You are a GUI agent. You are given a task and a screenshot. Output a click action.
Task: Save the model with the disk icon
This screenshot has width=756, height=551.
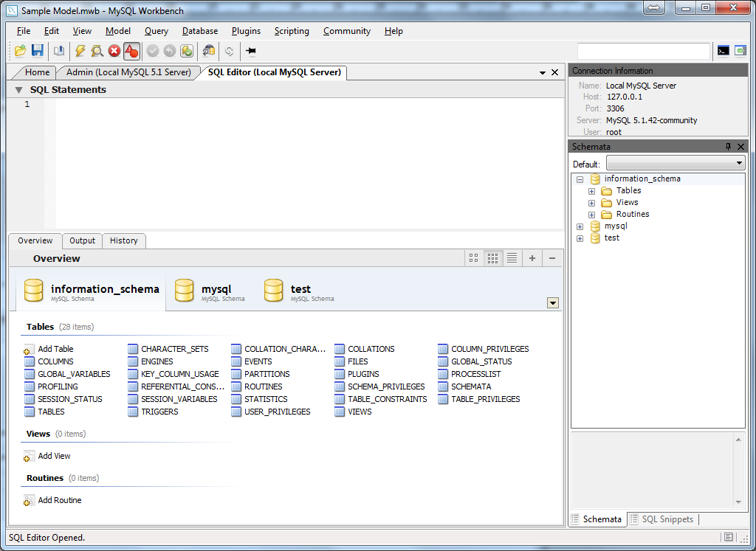click(38, 51)
